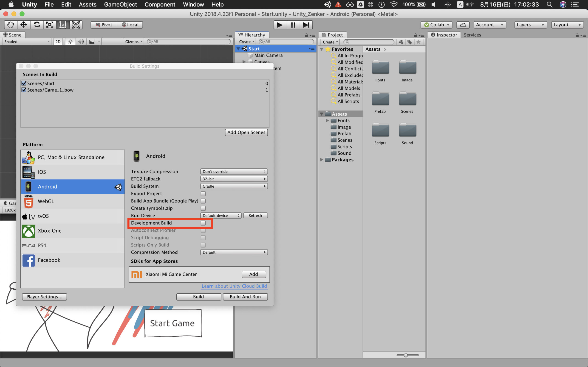Enable the Development Build checkbox

pos(204,223)
